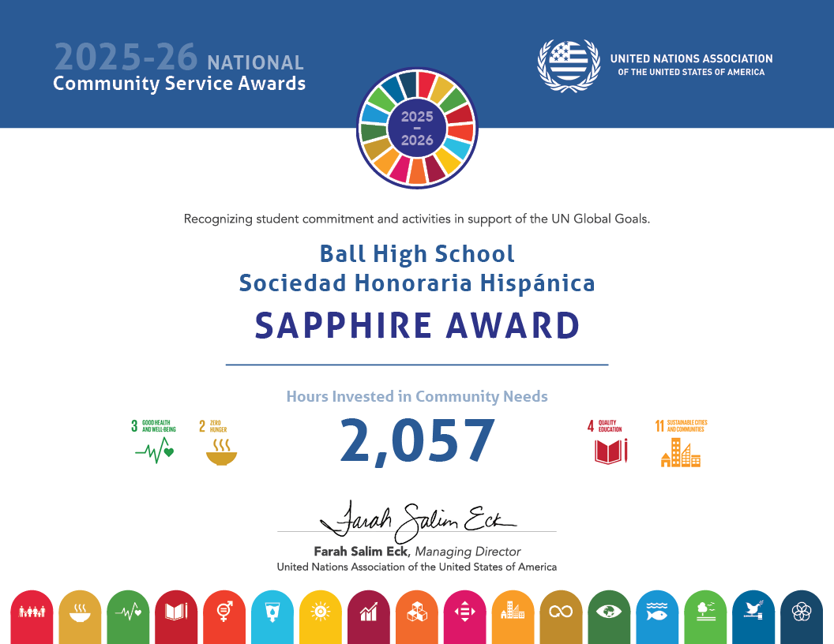
Task: Click the Gender Equality symbol tile
Action: pyautogui.click(x=224, y=617)
